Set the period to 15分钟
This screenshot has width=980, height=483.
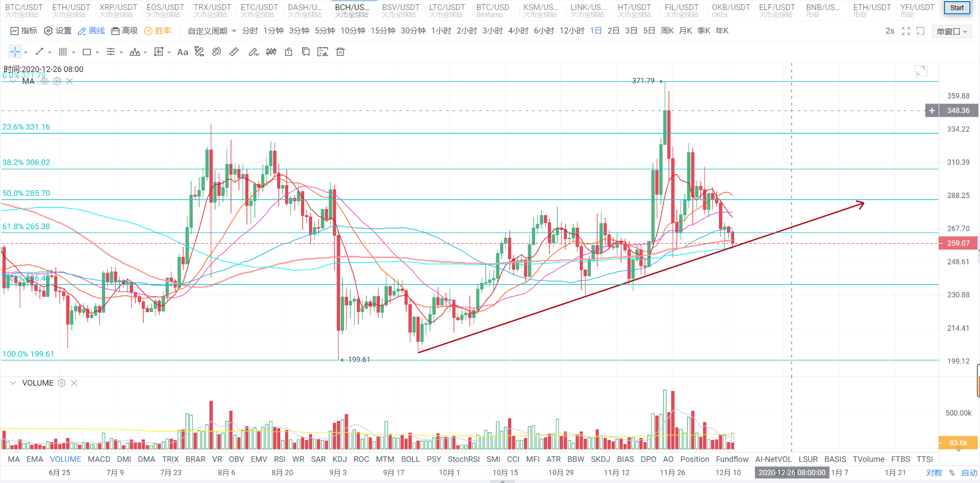coord(383,31)
